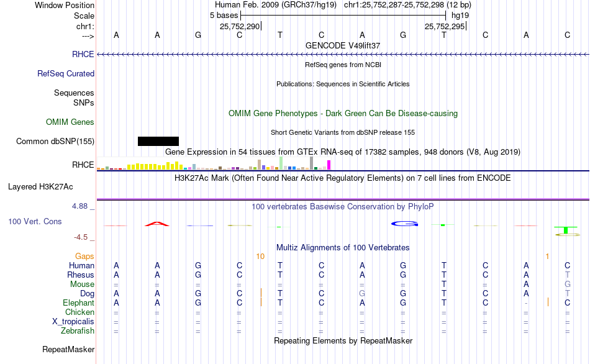Click the Elephant alignment row label
This screenshot has width=590, height=364.
point(79,303)
